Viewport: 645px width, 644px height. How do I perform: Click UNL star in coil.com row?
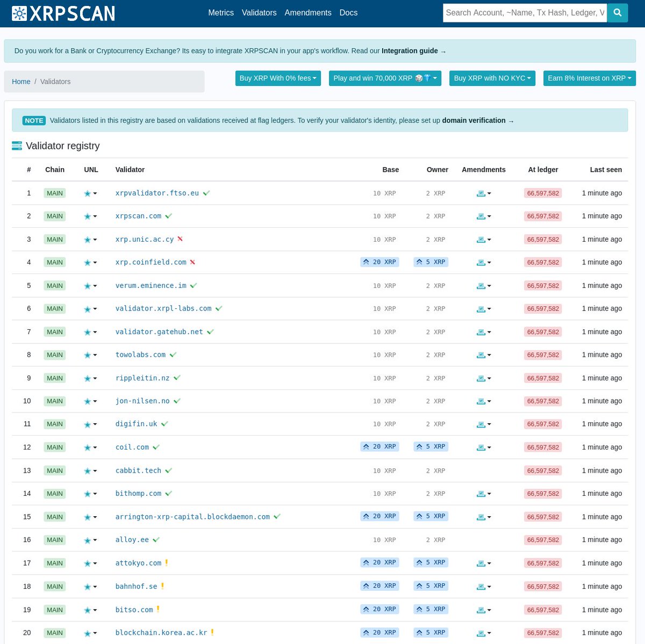(x=88, y=447)
